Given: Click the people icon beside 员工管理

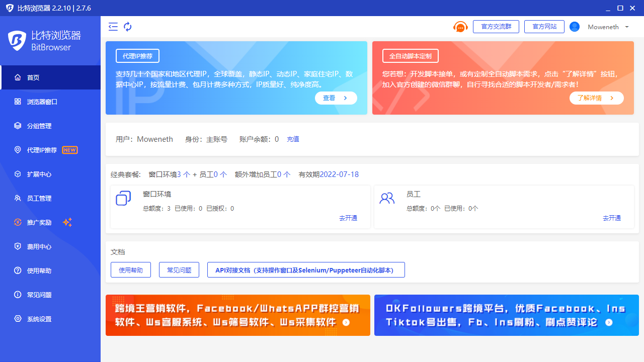Looking at the screenshot, I should pos(18,198).
